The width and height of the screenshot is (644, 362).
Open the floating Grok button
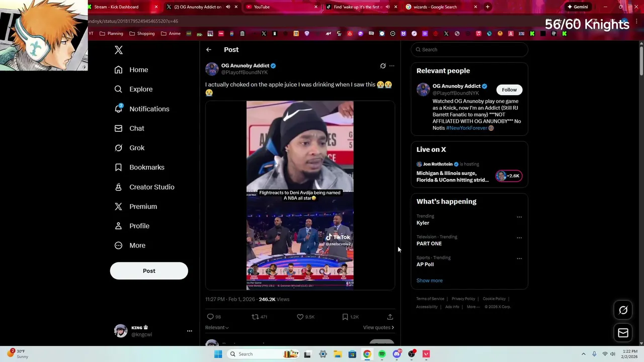(623, 310)
